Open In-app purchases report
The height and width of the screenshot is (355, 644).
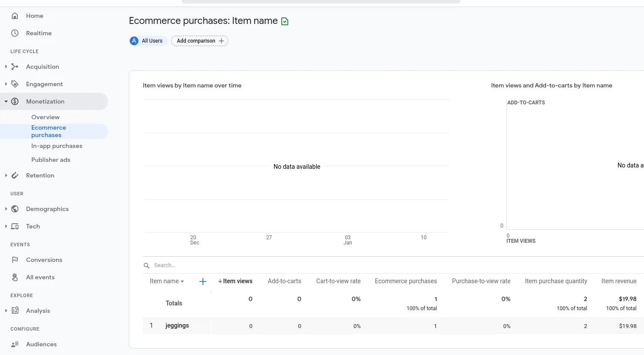57,146
